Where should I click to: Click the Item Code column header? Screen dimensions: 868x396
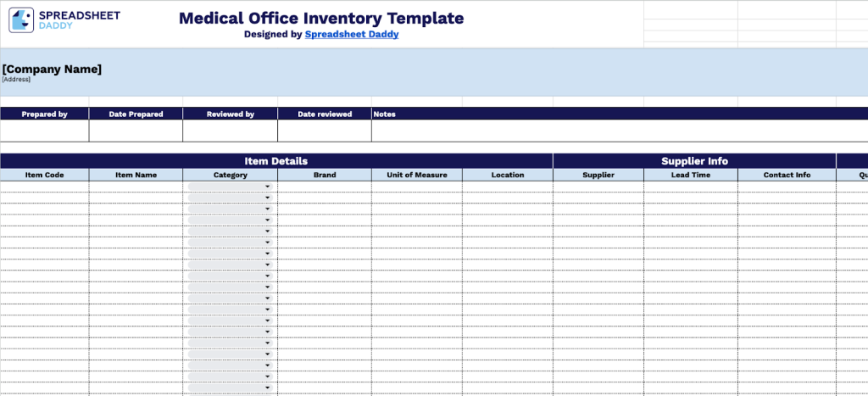(44, 176)
